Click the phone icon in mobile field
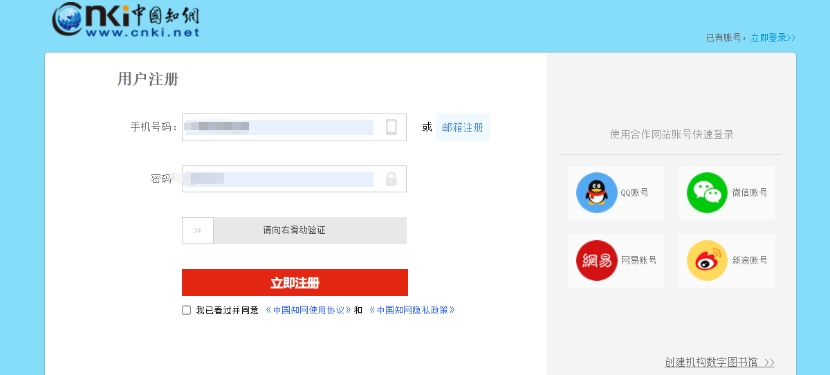Screen dimensions: 830x375 [x=391, y=127]
